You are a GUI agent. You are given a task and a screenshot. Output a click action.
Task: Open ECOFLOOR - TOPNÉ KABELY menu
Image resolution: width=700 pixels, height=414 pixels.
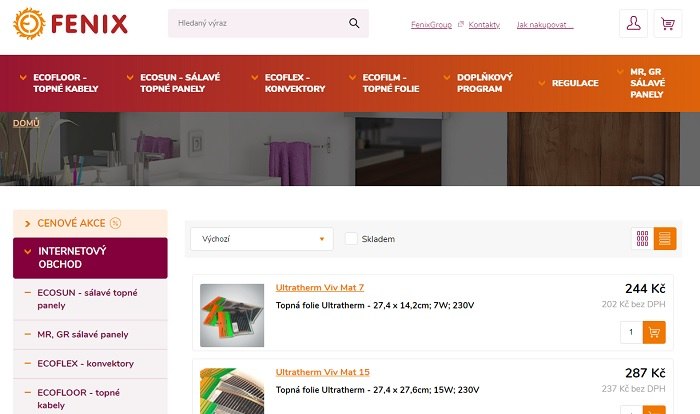point(66,83)
